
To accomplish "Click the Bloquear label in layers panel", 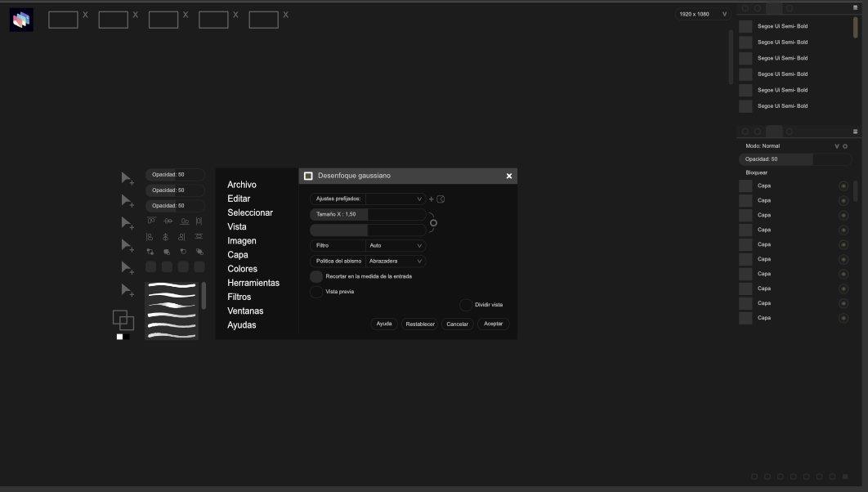I will click(756, 173).
